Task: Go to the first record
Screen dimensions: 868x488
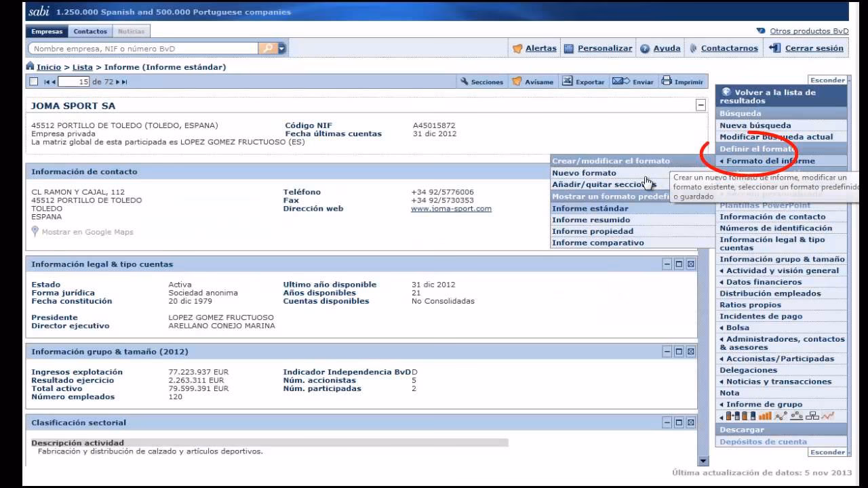Action: click(45, 82)
